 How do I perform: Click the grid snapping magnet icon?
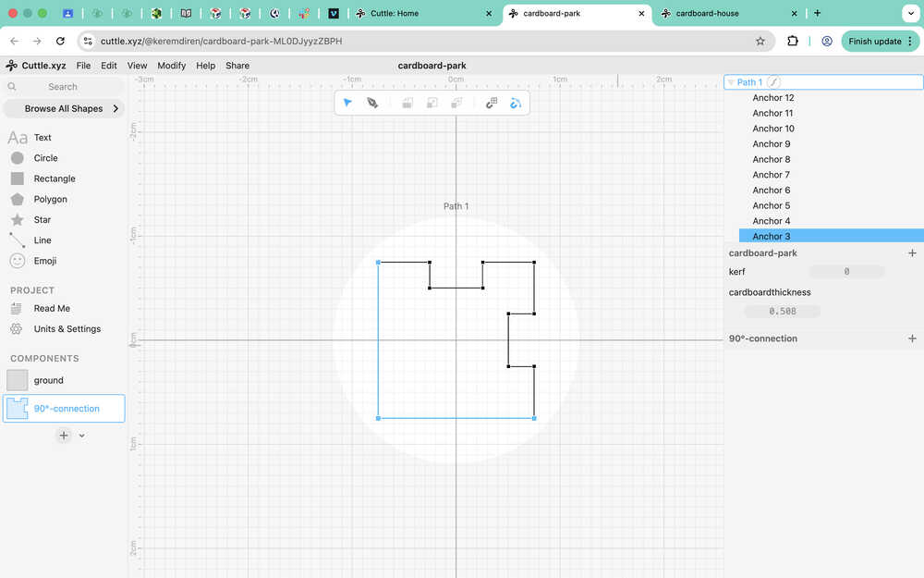(492, 103)
